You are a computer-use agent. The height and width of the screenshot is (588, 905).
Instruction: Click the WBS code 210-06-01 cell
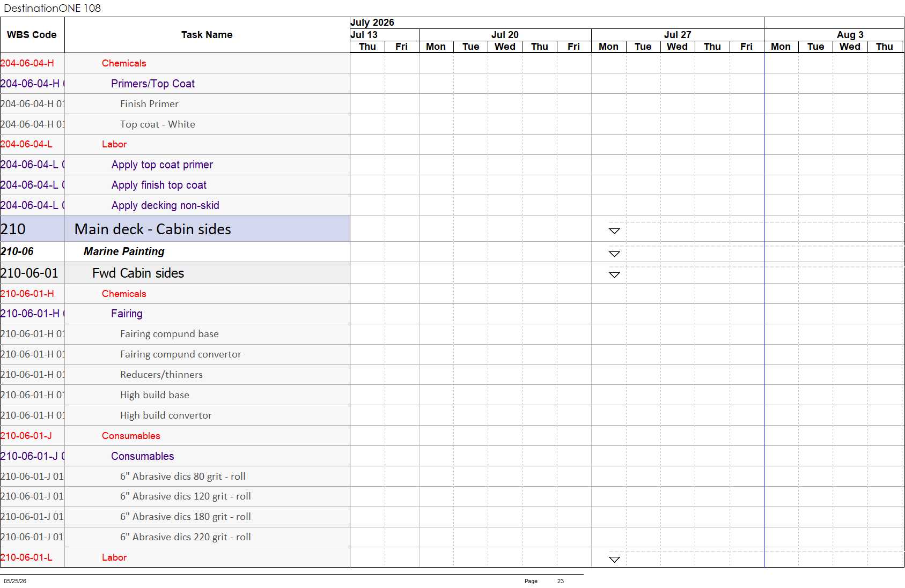(32, 273)
